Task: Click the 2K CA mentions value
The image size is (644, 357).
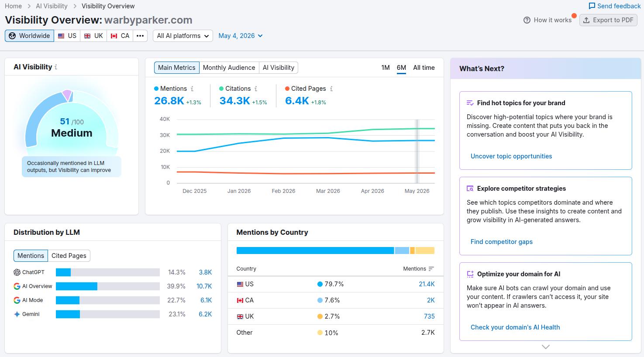Action: pyautogui.click(x=431, y=300)
